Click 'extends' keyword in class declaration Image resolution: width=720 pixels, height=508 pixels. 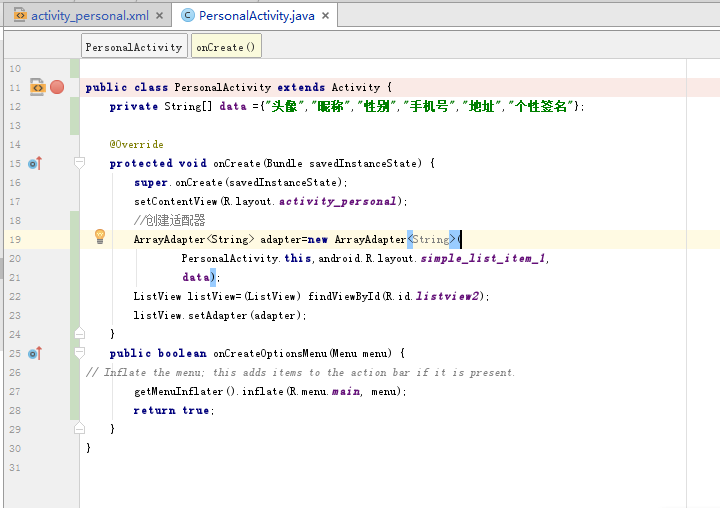[301, 87]
